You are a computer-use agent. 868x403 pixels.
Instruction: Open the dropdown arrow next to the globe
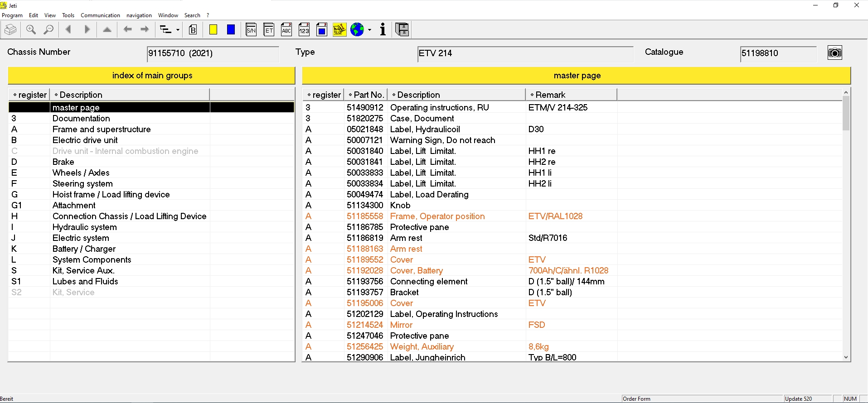tap(369, 30)
